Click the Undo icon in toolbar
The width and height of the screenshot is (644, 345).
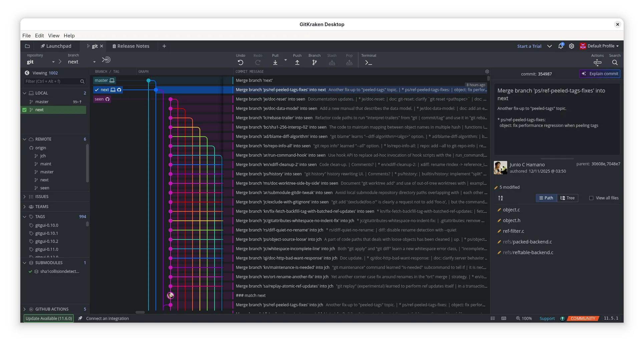[x=240, y=62]
